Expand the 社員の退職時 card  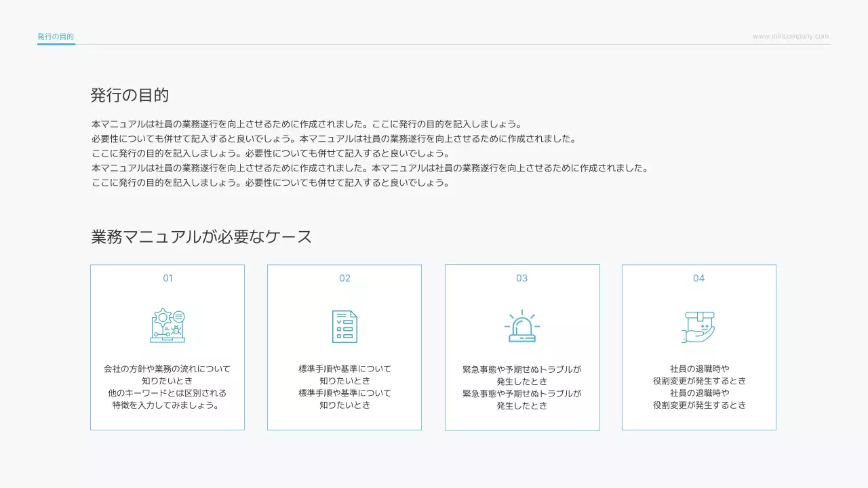[699, 346]
